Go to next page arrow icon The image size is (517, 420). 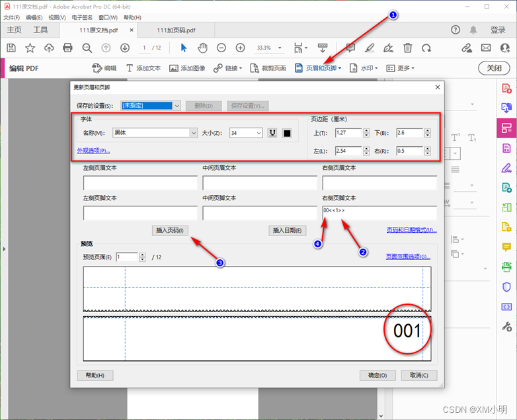tap(125, 48)
